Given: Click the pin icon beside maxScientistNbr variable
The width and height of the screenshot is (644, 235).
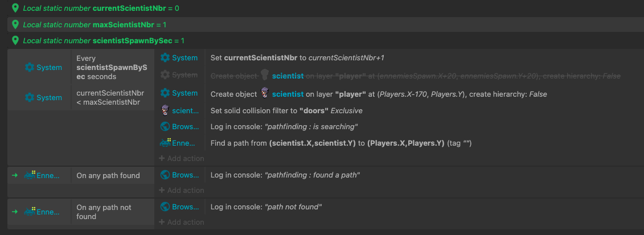Looking at the screenshot, I should click(15, 24).
